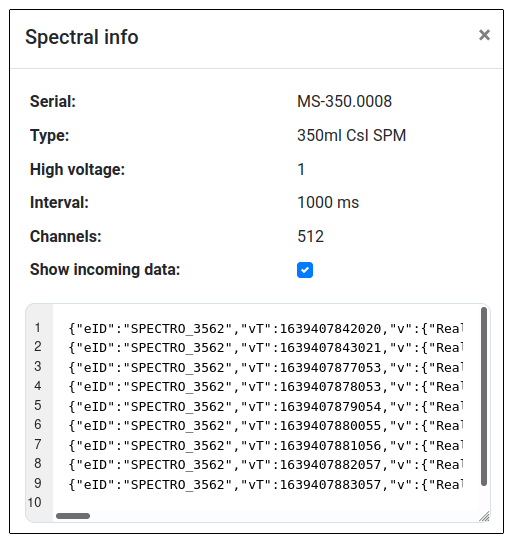Image resolution: width=509 pixels, height=543 pixels.
Task: Click the type value 350ml CsI SPM
Action: click(351, 135)
